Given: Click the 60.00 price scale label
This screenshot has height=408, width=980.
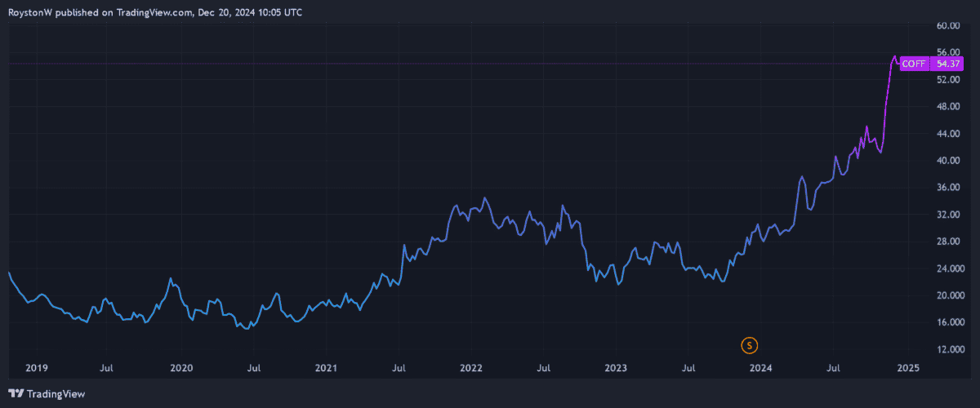Looking at the screenshot, I should [x=947, y=26].
